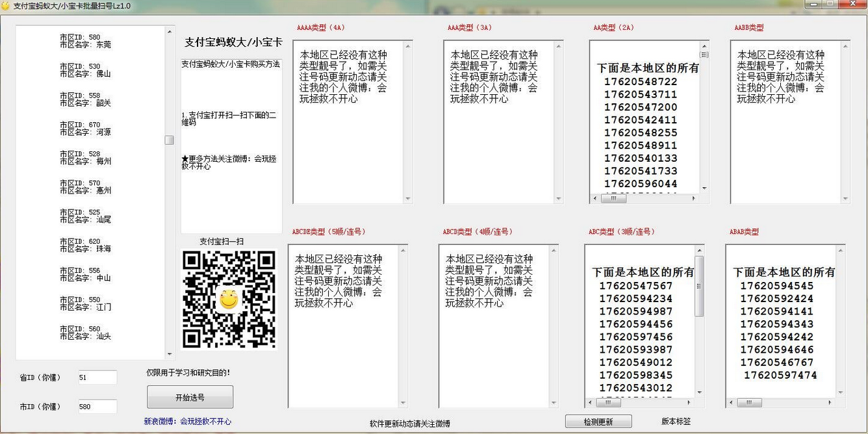The width and height of the screenshot is (868, 434).
Task: Click number 17620540133 in the AA list
Action: coord(641,159)
